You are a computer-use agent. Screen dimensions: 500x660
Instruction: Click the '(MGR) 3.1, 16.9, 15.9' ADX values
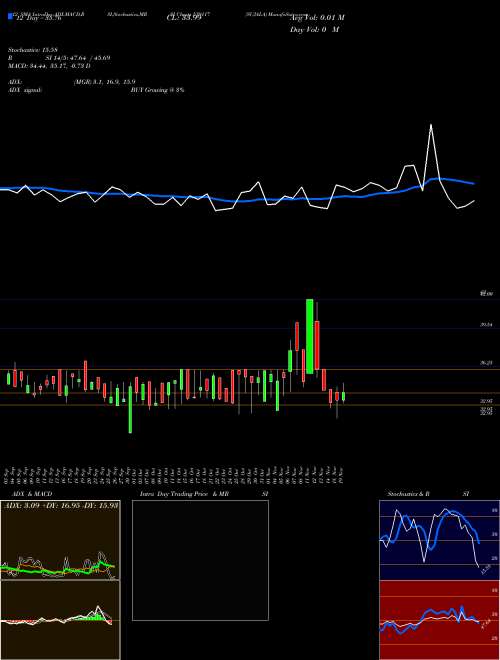click(104, 82)
